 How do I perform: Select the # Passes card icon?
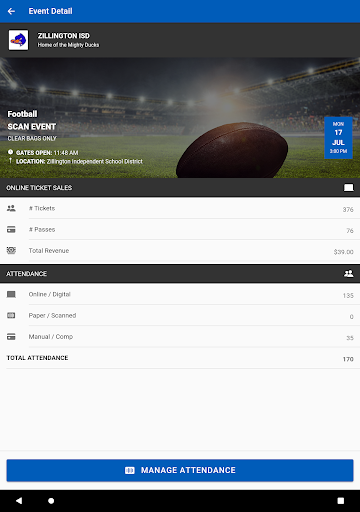pyautogui.click(x=11, y=229)
